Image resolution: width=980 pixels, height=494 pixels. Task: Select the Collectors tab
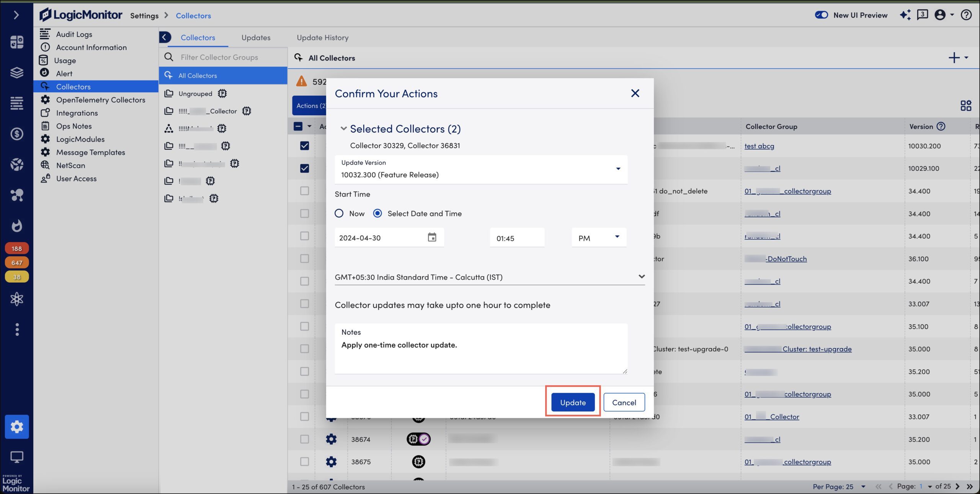tap(198, 38)
